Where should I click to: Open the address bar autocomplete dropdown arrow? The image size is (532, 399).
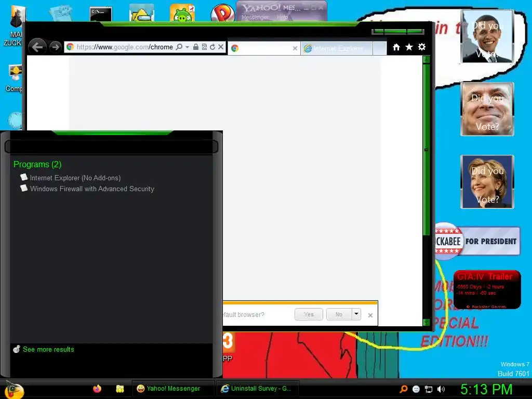(187, 47)
